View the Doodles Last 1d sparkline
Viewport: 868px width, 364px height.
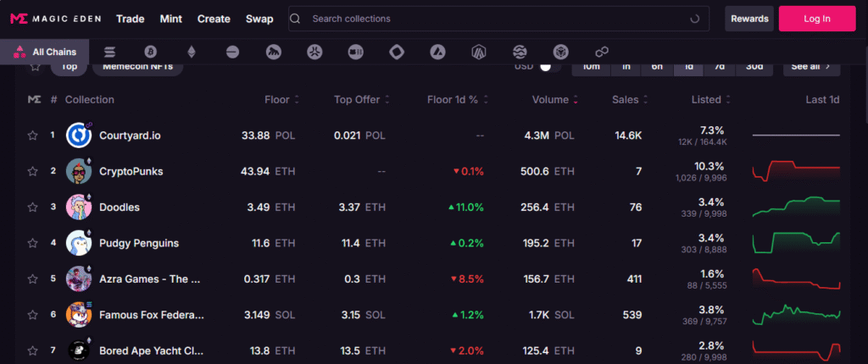[796, 207]
